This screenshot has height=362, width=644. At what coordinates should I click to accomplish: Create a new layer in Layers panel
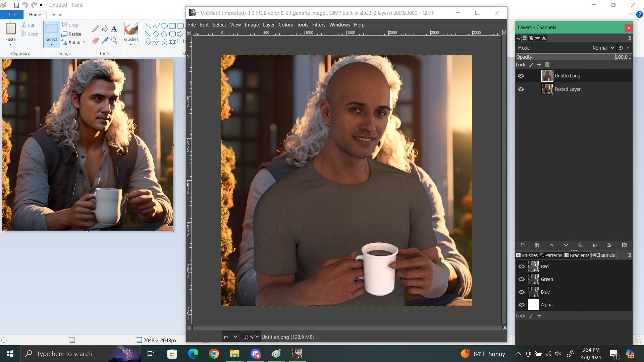pos(522,245)
